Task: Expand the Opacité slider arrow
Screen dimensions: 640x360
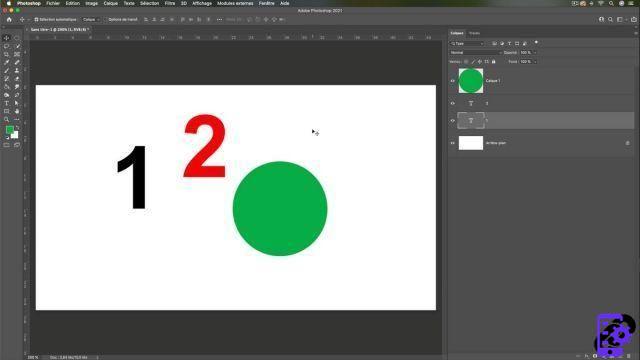Action: point(535,53)
